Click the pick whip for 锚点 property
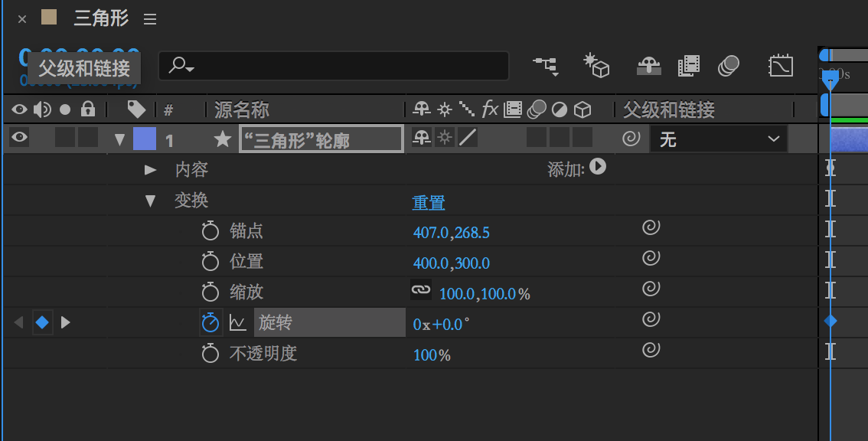This screenshot has width=868, height=441. [651, 227]
